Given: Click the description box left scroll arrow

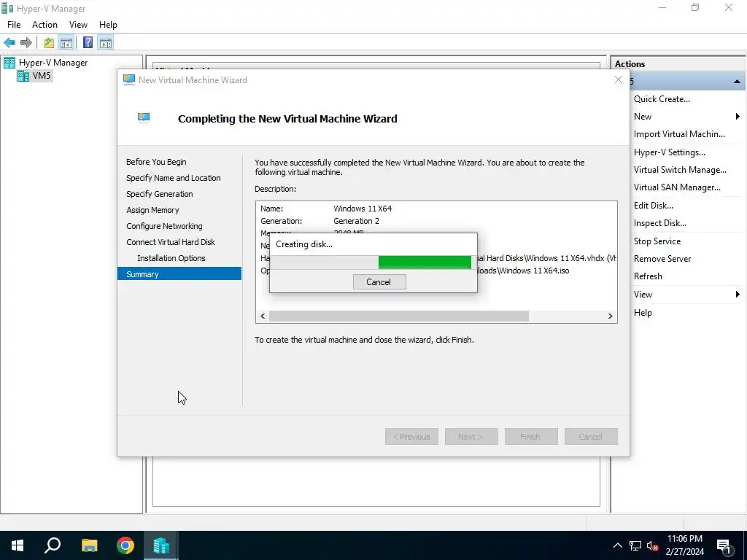Looking at the screenshot, I should [263, 316].
